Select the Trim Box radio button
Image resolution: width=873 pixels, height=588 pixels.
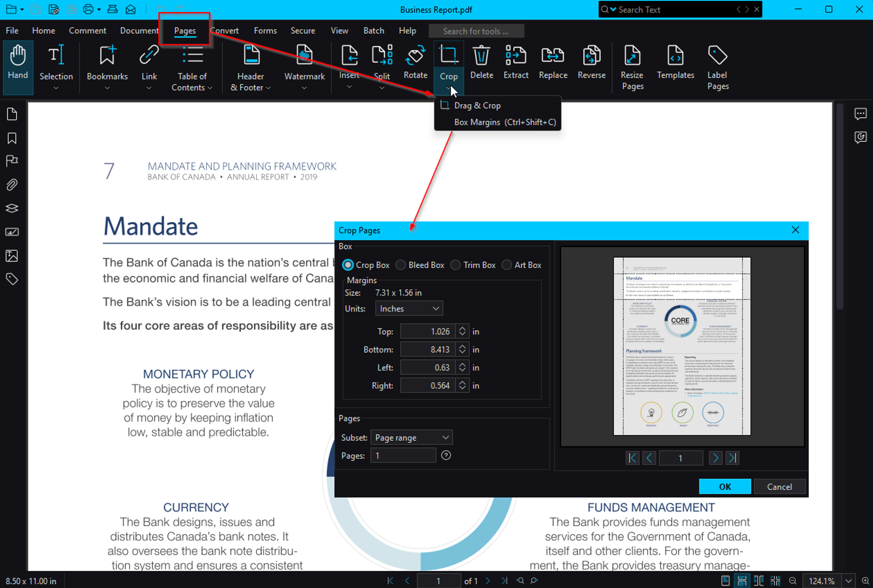[x=455, y=265]
